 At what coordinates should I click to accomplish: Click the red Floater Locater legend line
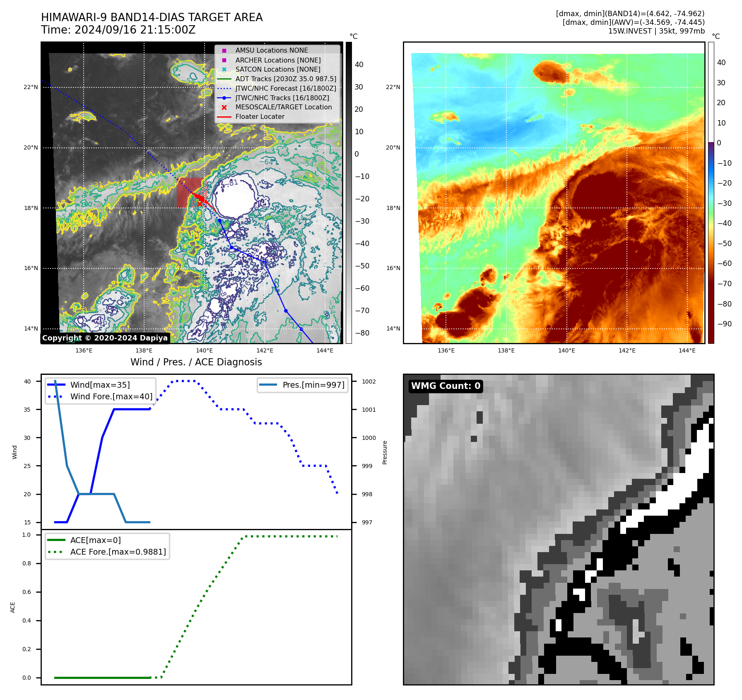(224, 117)
